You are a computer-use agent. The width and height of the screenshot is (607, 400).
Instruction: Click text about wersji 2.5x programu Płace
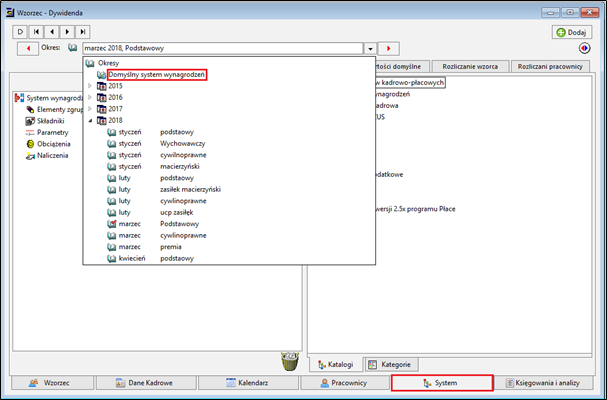[415, 209]
